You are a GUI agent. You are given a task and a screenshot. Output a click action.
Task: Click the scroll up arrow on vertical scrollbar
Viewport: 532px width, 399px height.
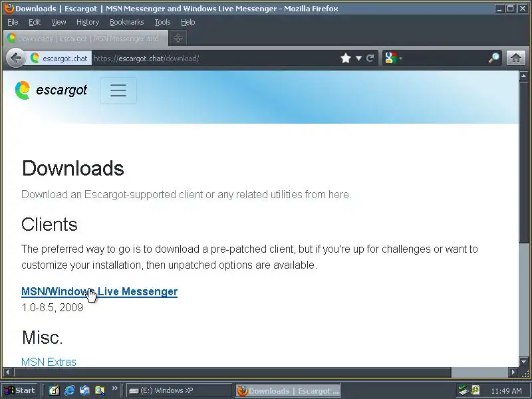[523, 76]
